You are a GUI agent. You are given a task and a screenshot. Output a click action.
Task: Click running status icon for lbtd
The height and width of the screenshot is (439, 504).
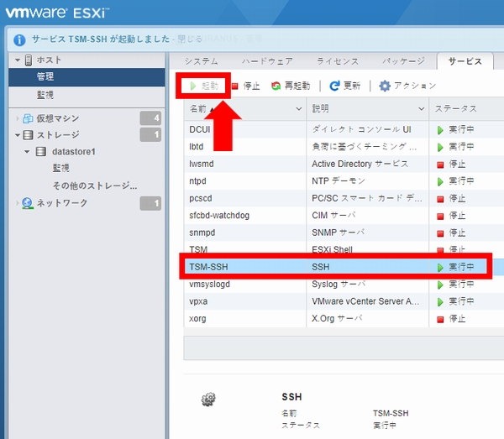point(440,148)
